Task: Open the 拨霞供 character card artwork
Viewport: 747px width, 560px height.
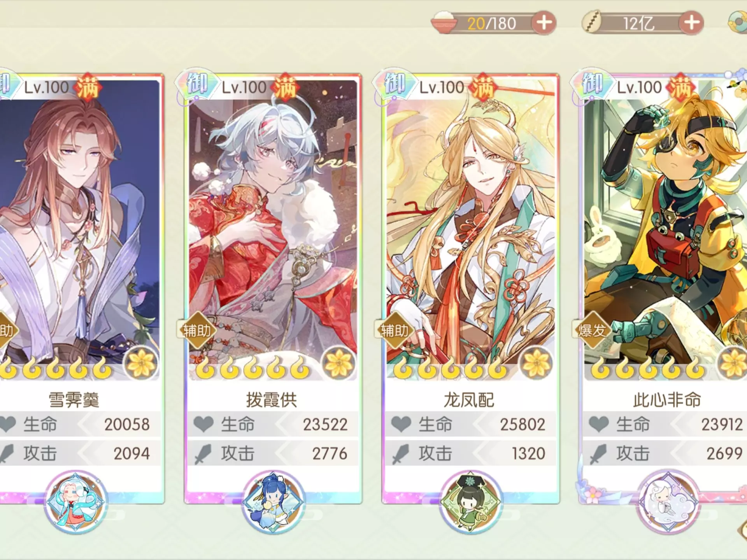Action: click(x=273, y=229)
